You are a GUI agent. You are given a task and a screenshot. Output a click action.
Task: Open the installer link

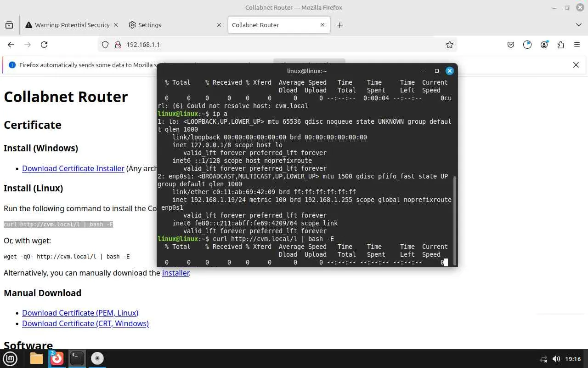(x=175, y=273)
